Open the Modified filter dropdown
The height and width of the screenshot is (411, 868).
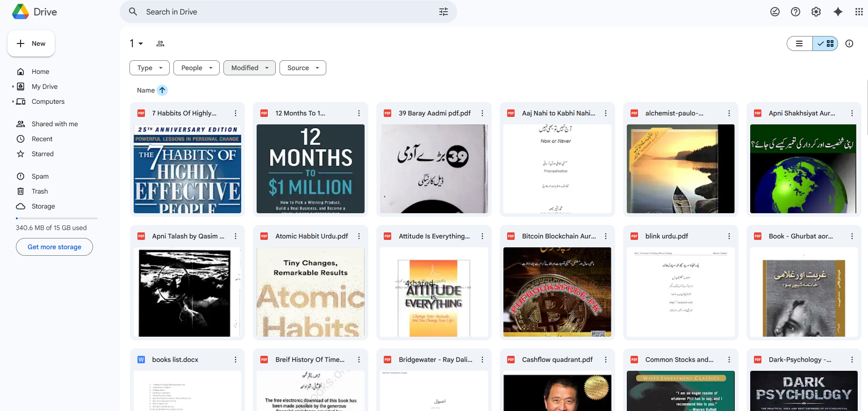tap(250, 68)
